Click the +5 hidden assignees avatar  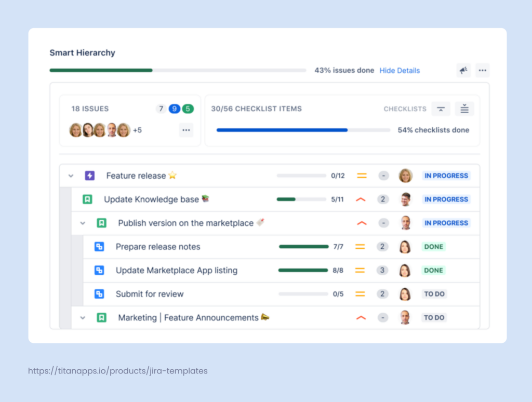coord(137,130)
